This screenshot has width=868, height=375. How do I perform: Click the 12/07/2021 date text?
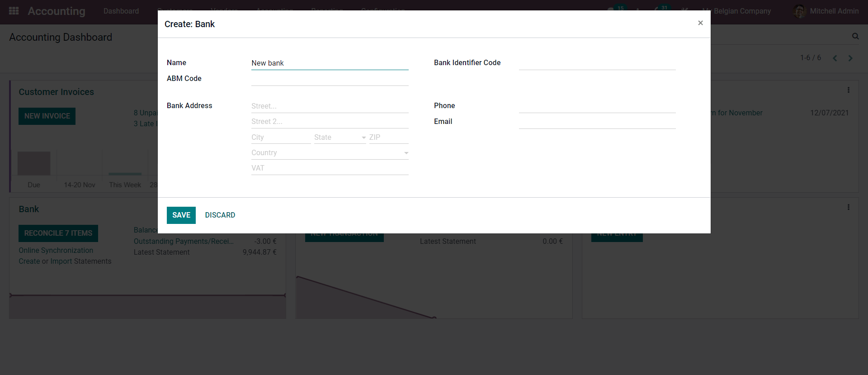pos(830,113)
